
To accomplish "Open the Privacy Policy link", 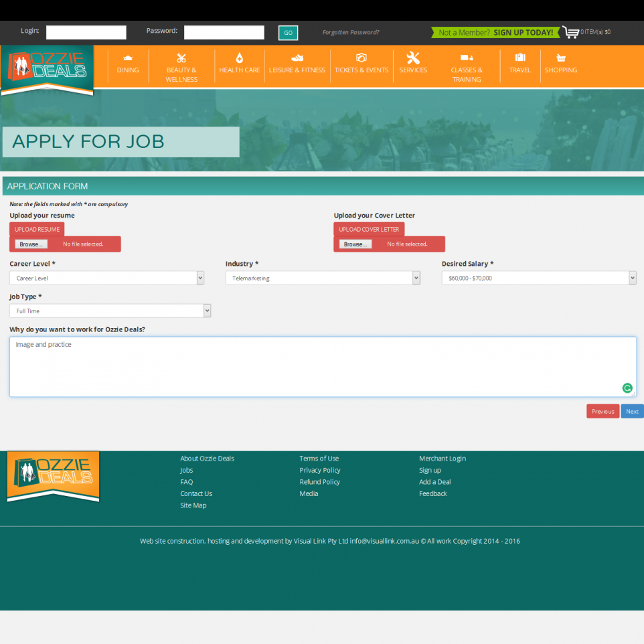I will [320, 470].
